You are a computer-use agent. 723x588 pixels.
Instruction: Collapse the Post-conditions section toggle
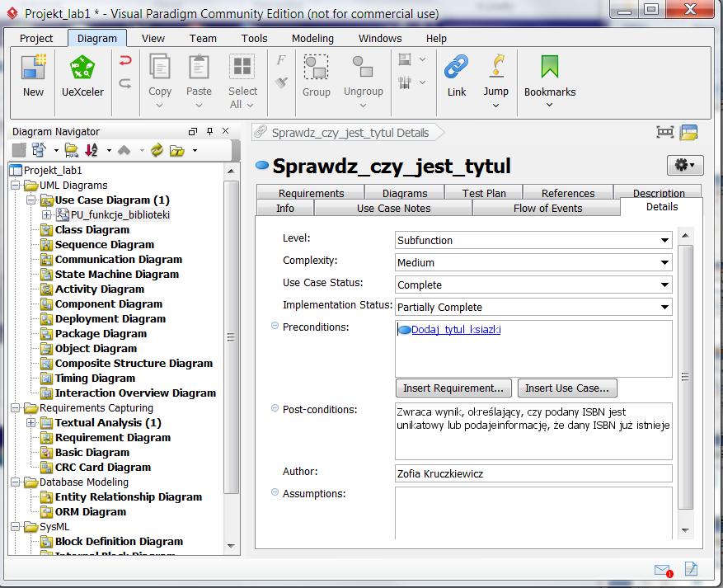coord(275,408)
